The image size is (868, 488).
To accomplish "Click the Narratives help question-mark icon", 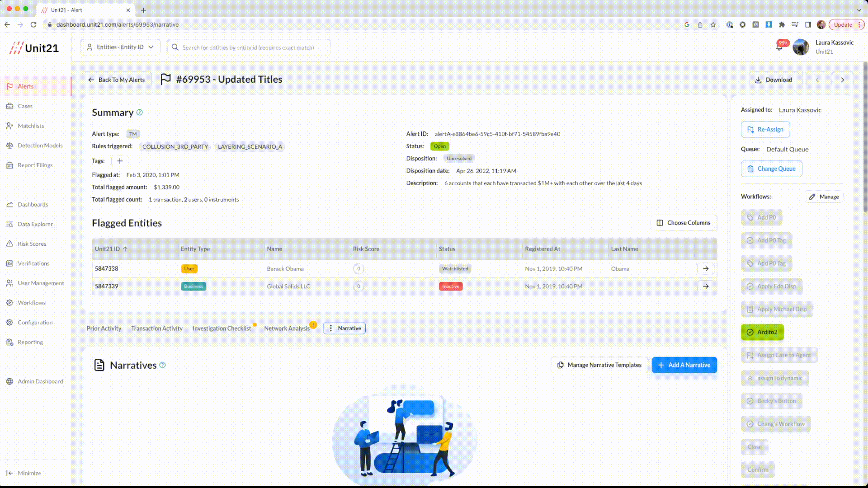I will click(x=163, y=365).
